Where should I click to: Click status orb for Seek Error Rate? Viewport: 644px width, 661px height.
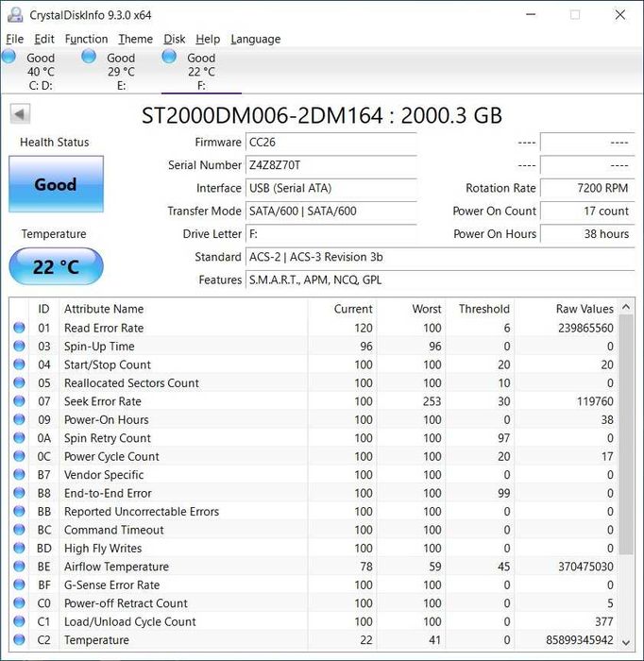[20, 401]
